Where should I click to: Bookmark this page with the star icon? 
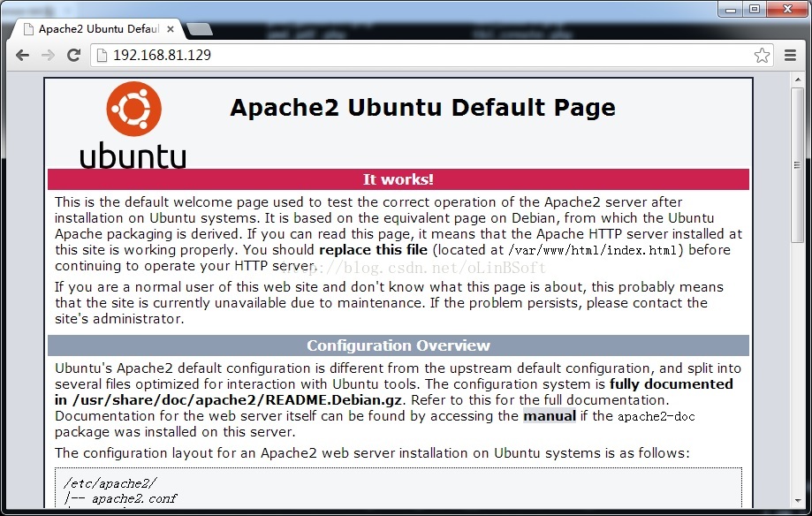[x=762, y=55]
